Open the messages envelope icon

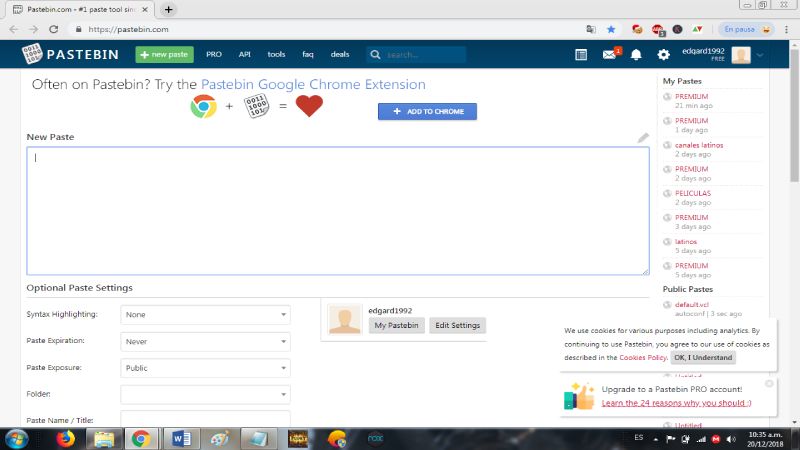[x=609, y=55]
